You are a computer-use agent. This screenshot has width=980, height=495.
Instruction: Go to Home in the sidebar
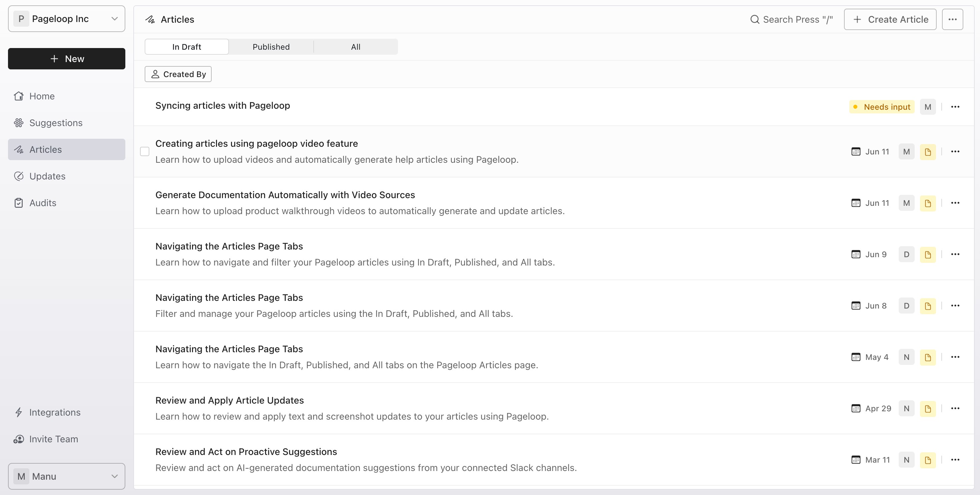pos(67,96)
